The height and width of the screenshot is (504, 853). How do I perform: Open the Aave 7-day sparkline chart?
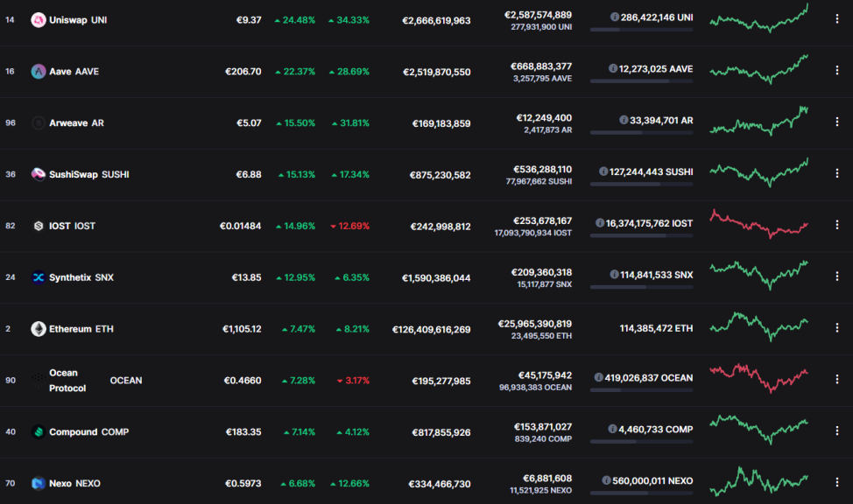coord(759,69)
